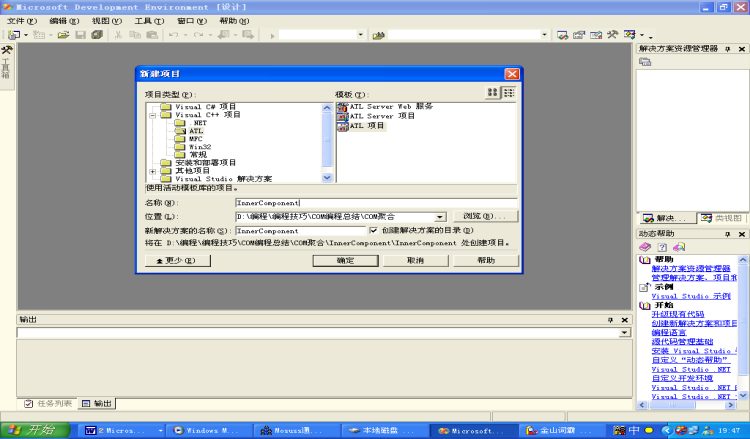The image size is (750, 439).
Task: Expand the Other Projects tree node
Action: [x=153, y=171]
